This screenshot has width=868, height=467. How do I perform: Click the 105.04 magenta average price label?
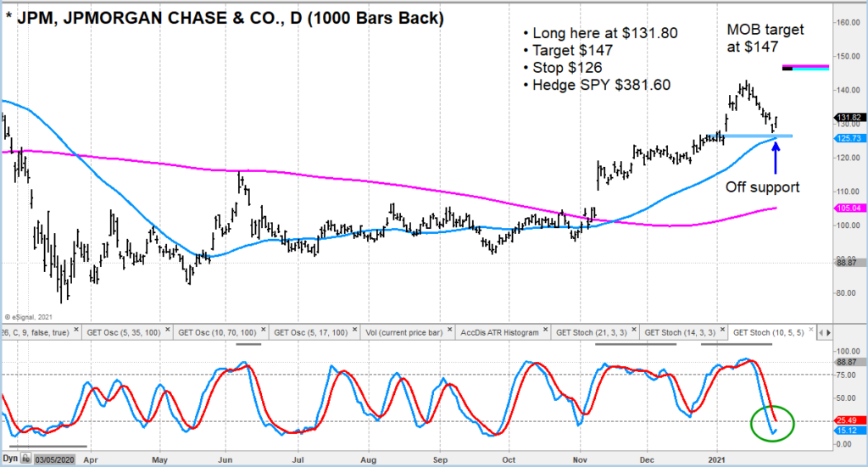(849, 208)
